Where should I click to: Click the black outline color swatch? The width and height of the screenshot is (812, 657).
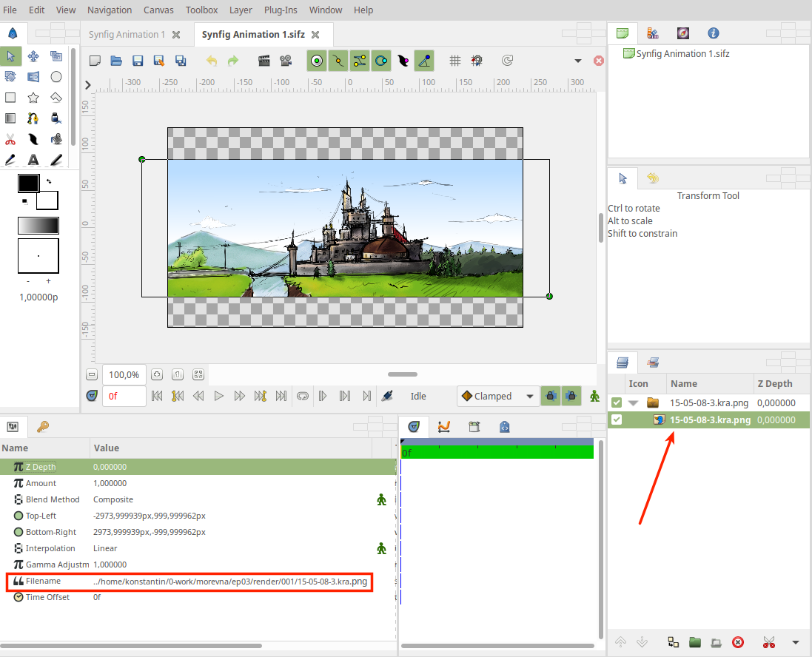pos(28,183)
